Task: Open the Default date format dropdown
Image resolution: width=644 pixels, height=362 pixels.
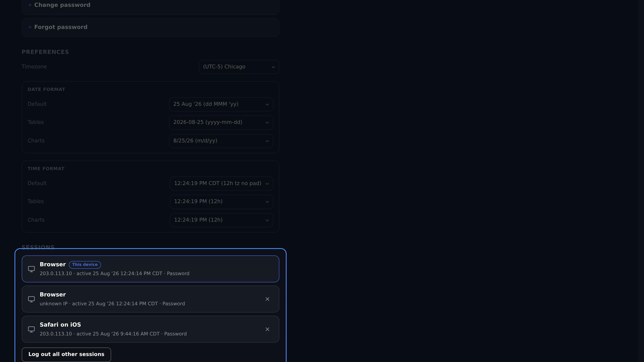Action: coord(221,104)
